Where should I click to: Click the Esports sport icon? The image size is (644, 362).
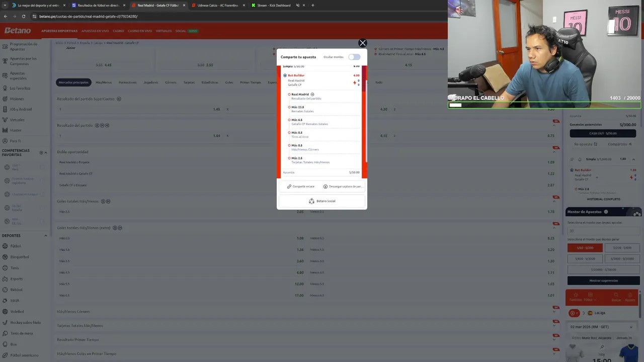5,279
